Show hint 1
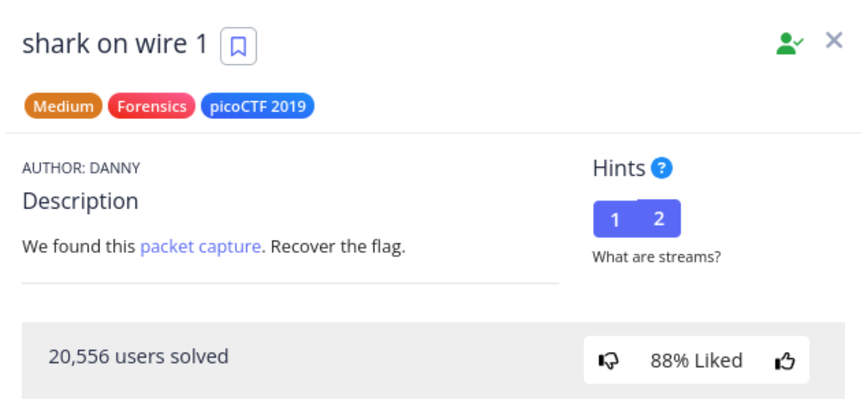 pos(615,220)
